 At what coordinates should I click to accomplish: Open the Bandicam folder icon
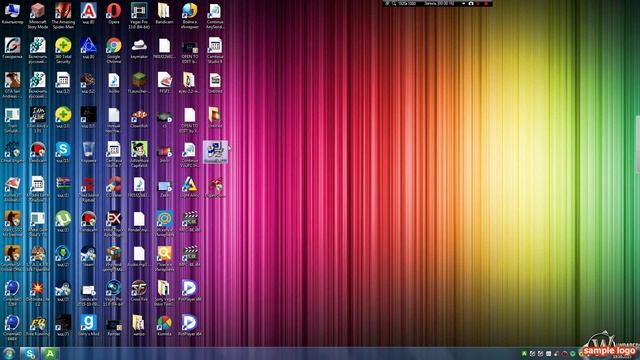click(x=164, y=13)
